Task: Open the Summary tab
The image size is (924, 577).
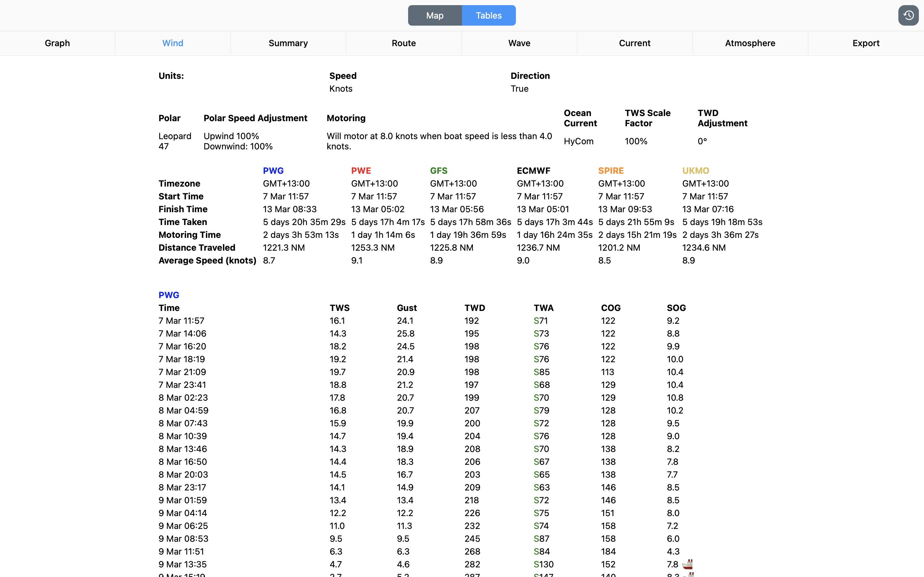Action: click(x=288, y=43)
